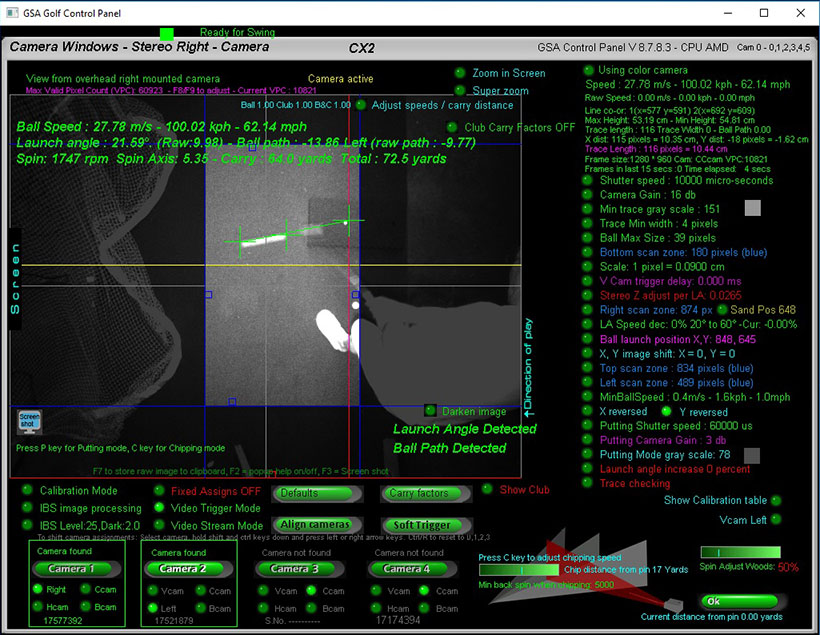Click the V Cam trigger delay indicator
This screenshot has height=635, width=820.
pos(587,281)
